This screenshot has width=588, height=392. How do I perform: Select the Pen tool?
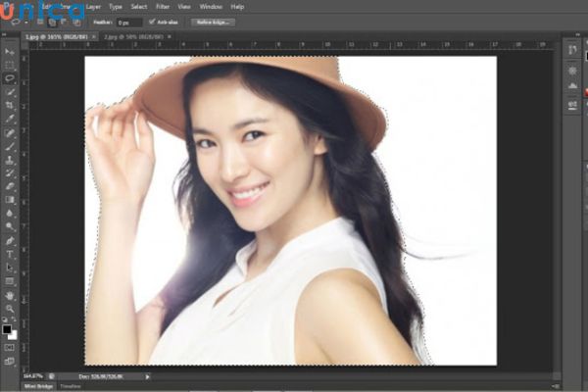(10, 240)
